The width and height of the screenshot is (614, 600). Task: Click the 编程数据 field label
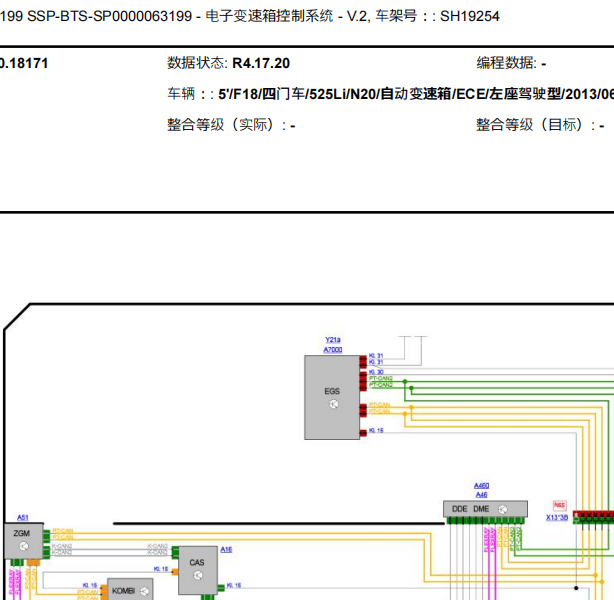(x=506, y=63)
